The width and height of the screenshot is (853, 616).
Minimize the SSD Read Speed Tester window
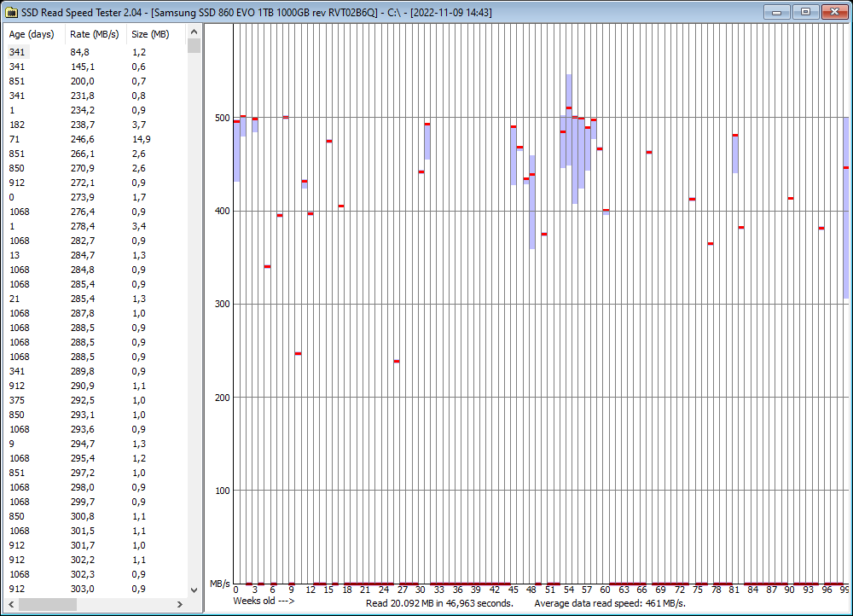776,12
